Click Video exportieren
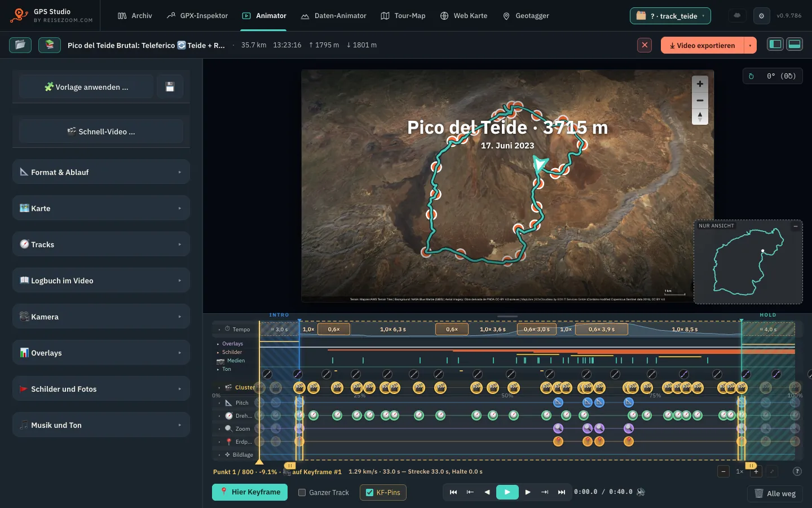This screenshot has height=508, width=812. pos(703,45)
